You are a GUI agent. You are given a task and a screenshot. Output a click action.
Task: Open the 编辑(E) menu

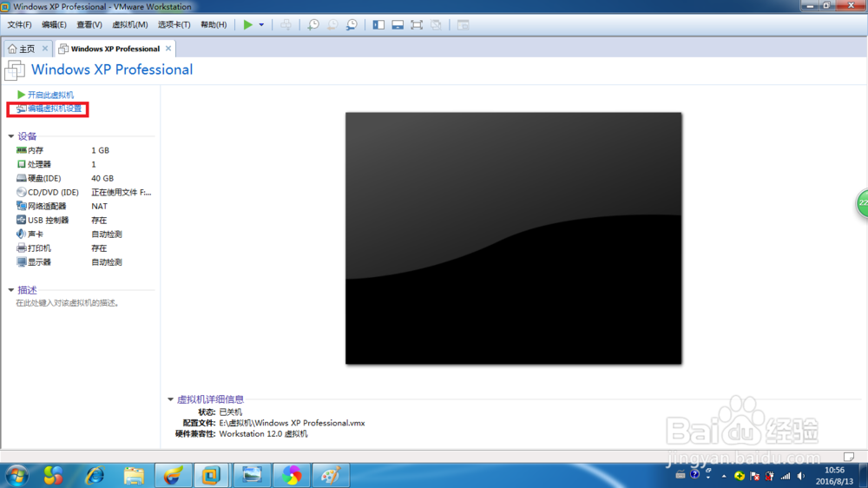54,24
